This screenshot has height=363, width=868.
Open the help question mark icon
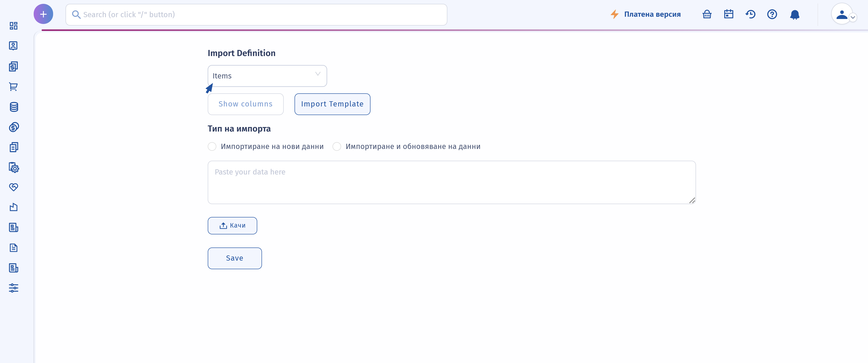772,14
